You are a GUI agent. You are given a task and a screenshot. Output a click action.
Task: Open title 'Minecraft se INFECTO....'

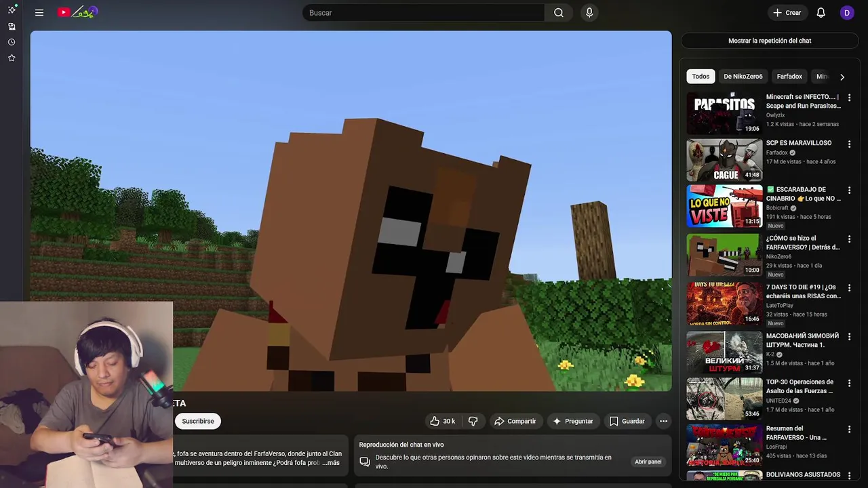click(x=804, y=102)
